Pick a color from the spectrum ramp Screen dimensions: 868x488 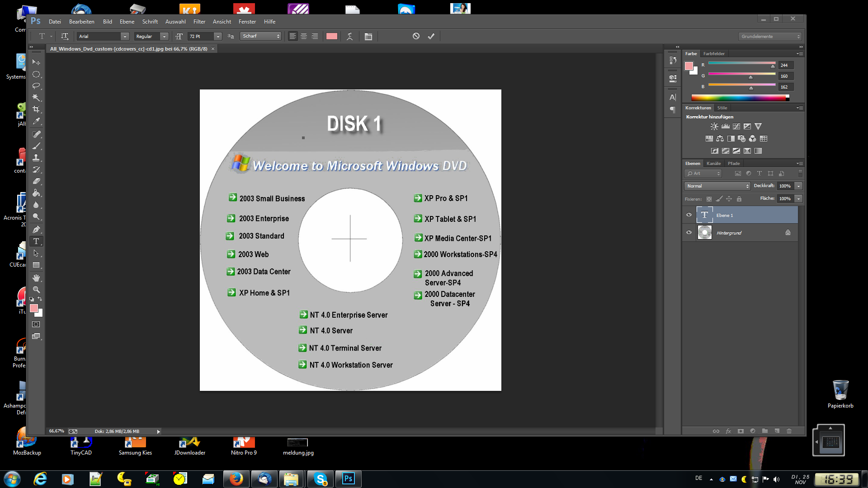[740, 98]
